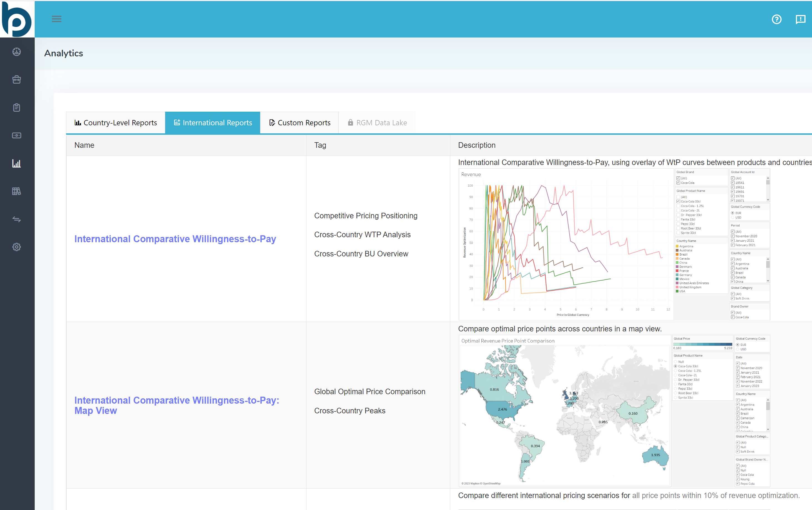Click scroll-down arrow of map Country Name list
812x510 pixels.
[x=768, y=429]
